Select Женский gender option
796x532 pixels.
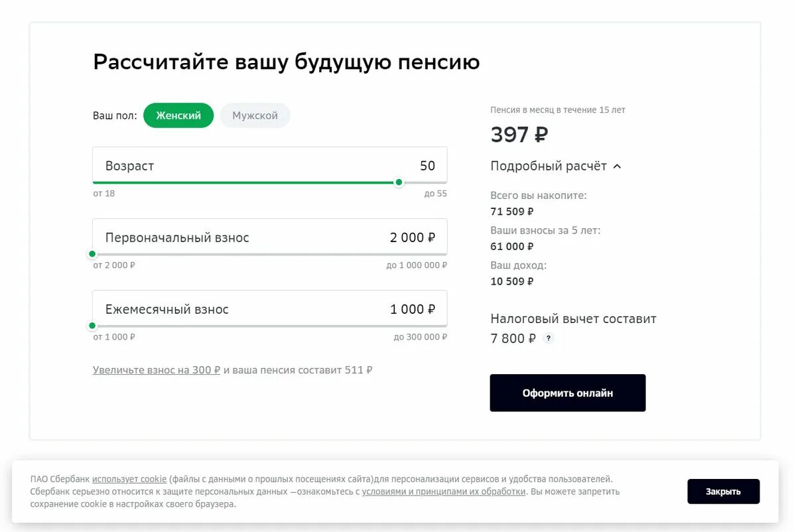click(178, 115)
